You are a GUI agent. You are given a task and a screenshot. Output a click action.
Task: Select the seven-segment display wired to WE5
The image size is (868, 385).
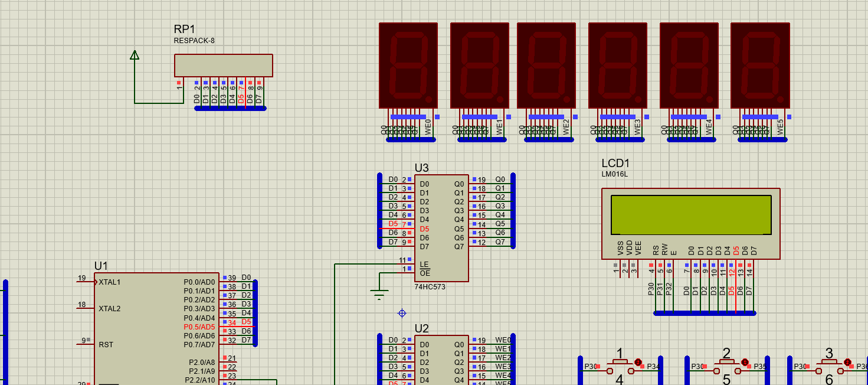coord(760,66)
